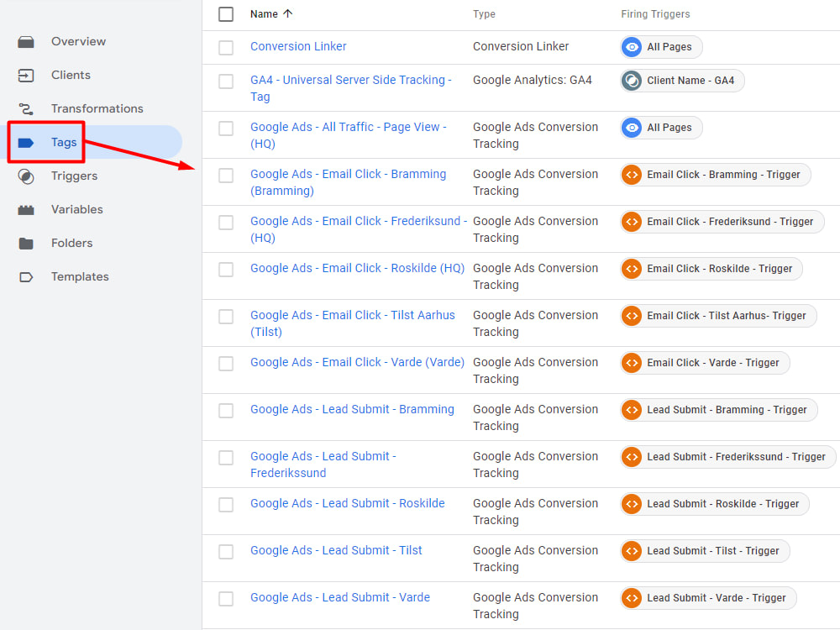Check the Lead Submit - Bramming tag checkbox
The image size is (840, 630).
(x=226, y=411)
